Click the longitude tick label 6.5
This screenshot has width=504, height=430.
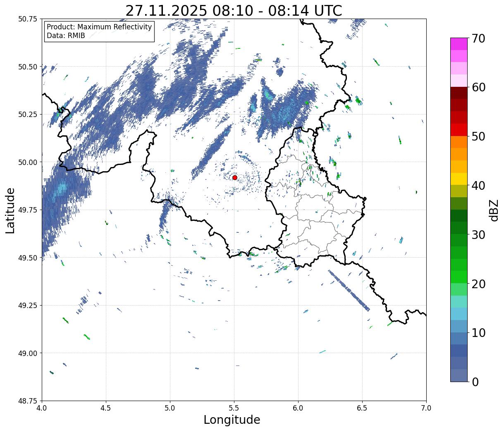click(x=362, y=408)
